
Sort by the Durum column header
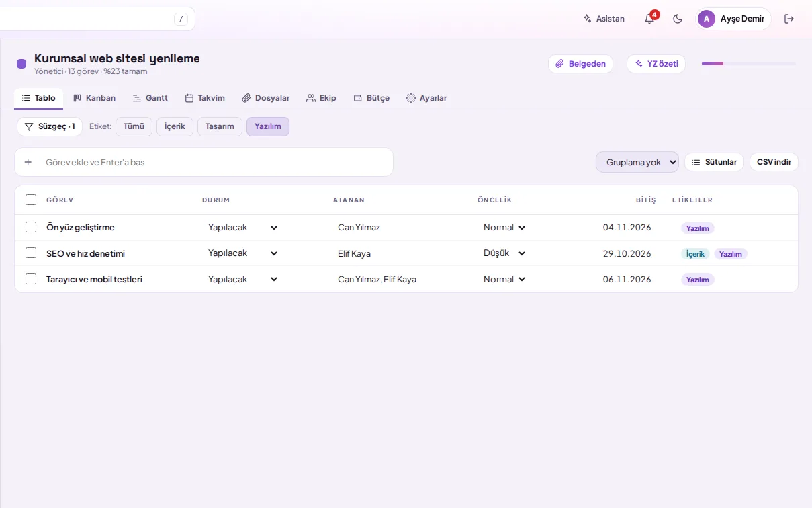[x=216, y=200]
